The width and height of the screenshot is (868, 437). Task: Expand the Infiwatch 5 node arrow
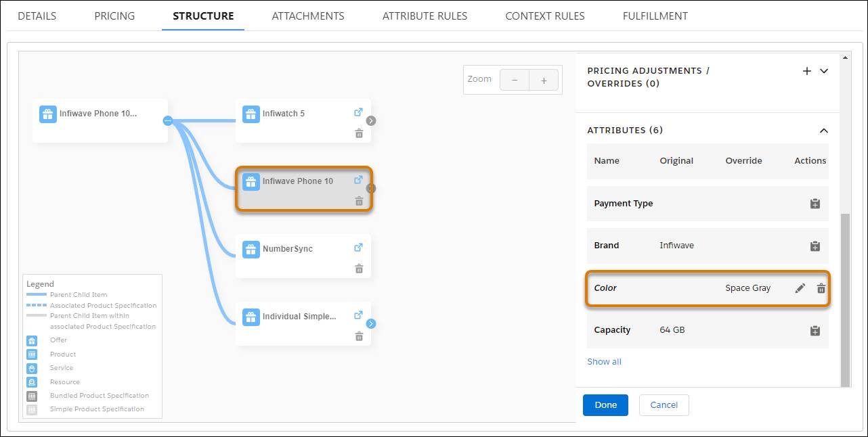371,121
